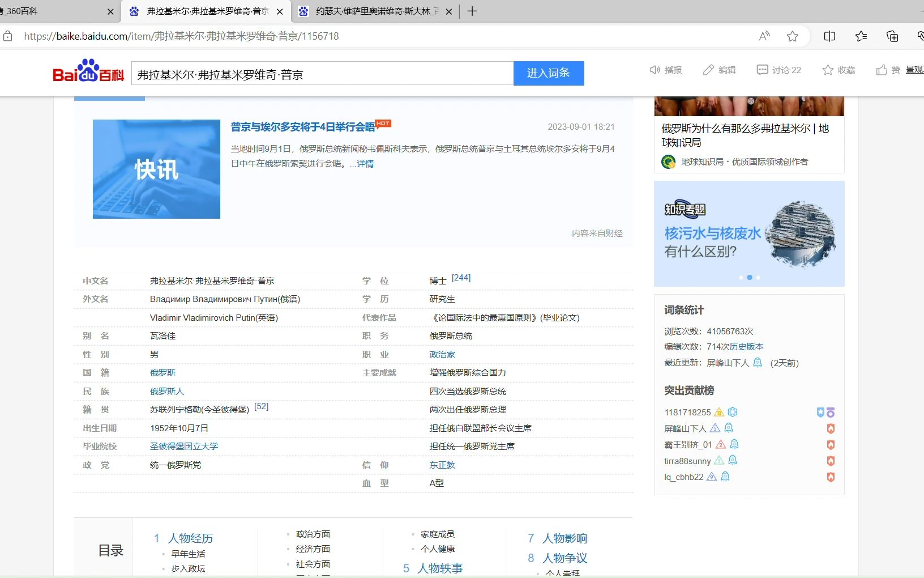Open the 政治家 link
924x578 pixels.
pos(442,355)
